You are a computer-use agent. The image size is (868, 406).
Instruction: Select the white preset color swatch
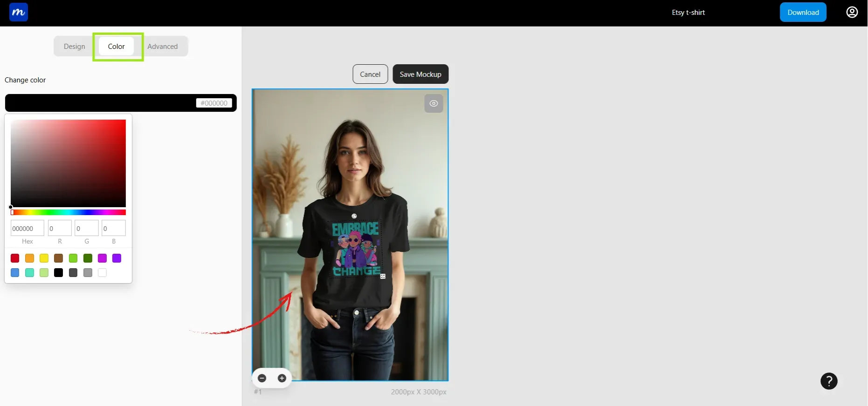(x=103, y=273)
